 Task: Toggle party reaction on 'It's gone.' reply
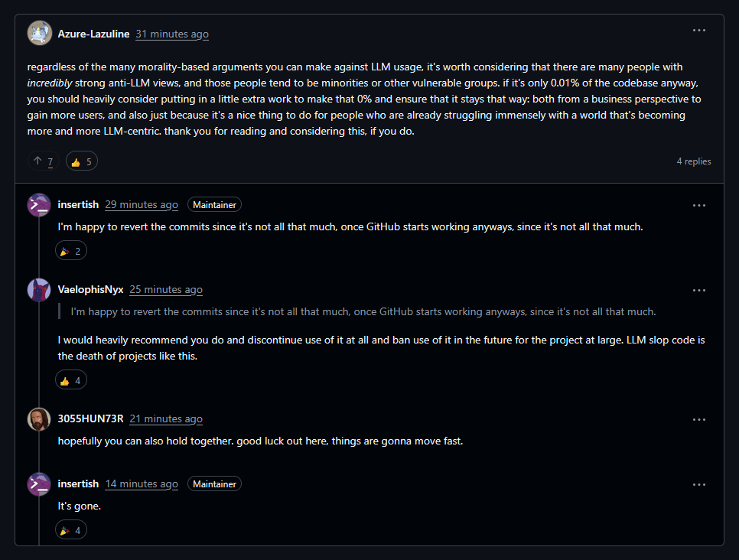(70, 530)
